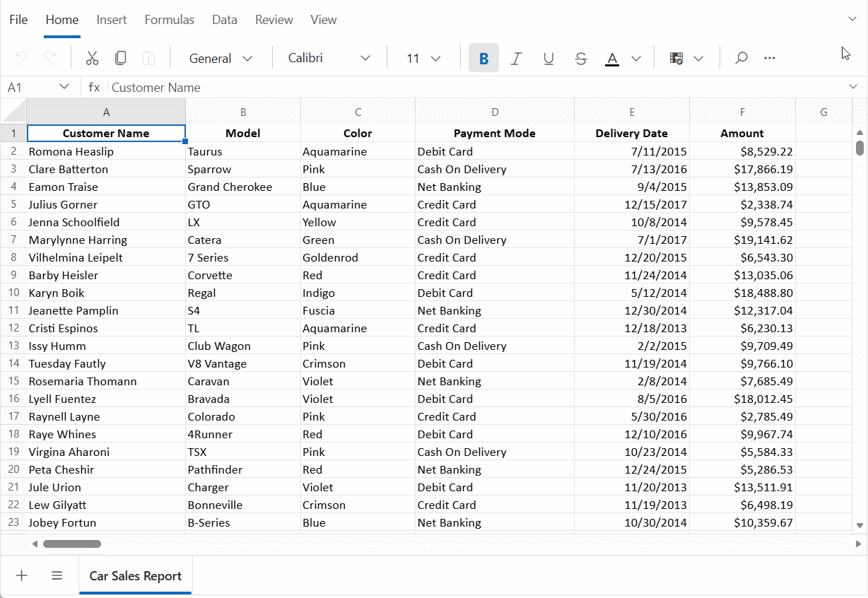The image size is (868, 598).
Task: Select the Car Sales Report sheet tab
Action: [x=136, y=576]
